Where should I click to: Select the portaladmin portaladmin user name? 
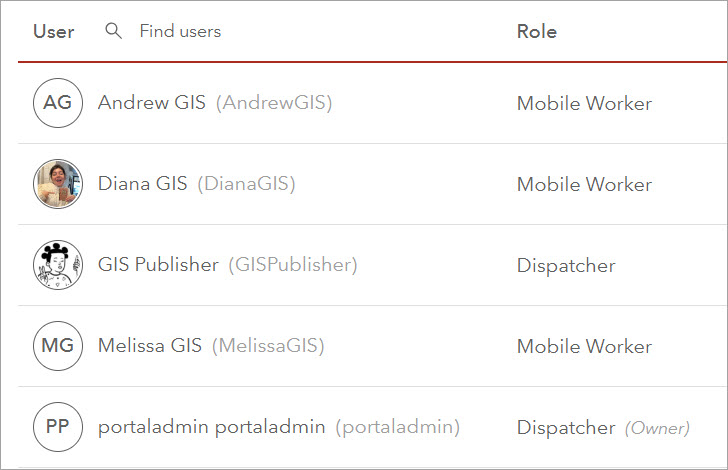click(211, 427)
